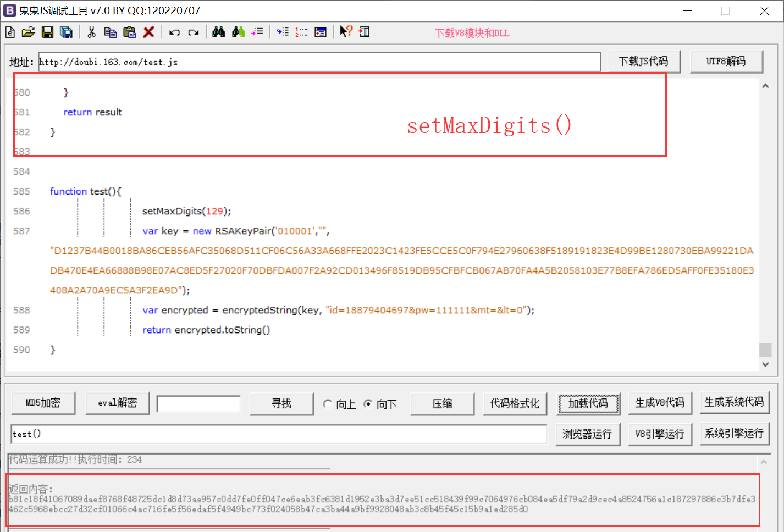Click into the 地址 URL input field
The image size is (784, 532).
tap(319, 62)
